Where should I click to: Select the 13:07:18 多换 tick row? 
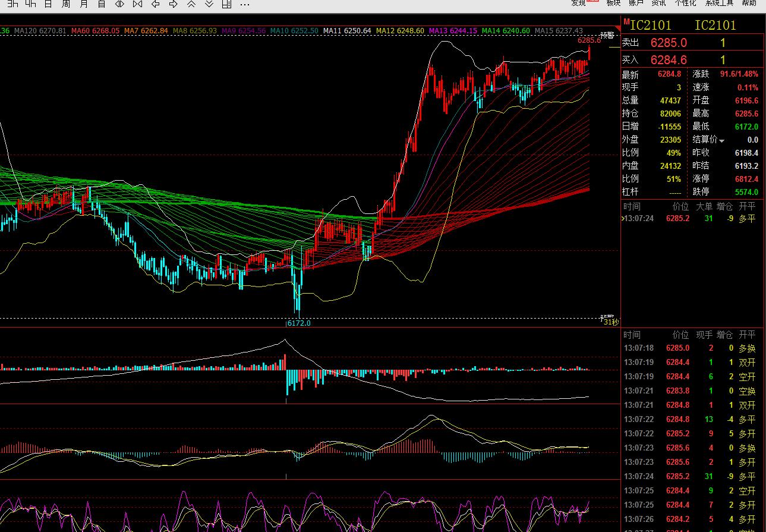tap(693, 348)
